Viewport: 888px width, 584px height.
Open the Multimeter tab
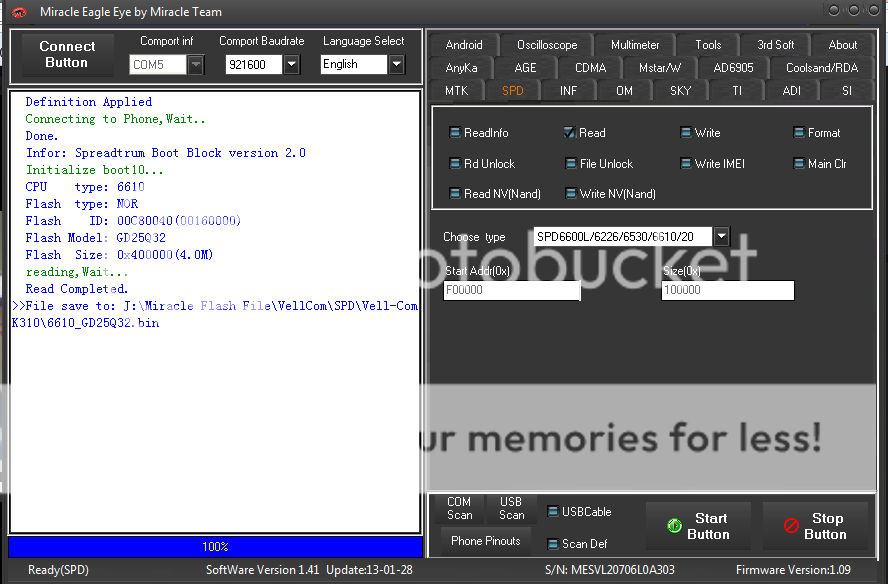click(x=635, y=45)
